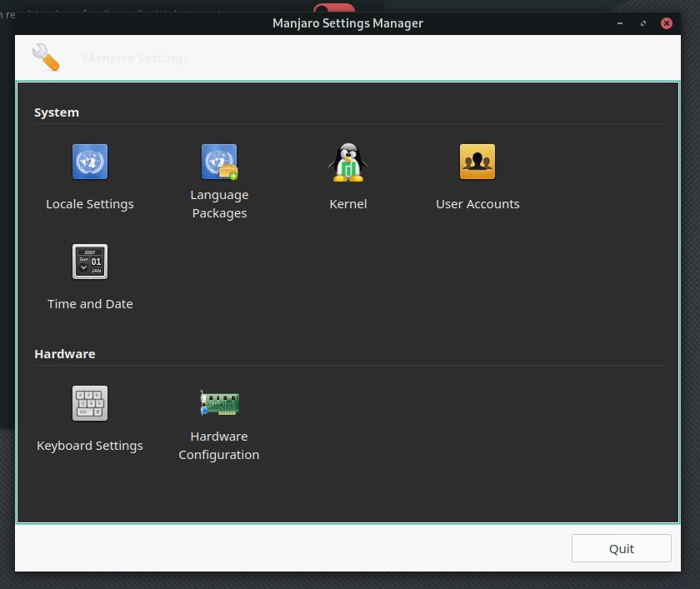Click the Manjaro Settings Manager title bar text
Viewport: 700px width, 589px height.
coord(347,23)
